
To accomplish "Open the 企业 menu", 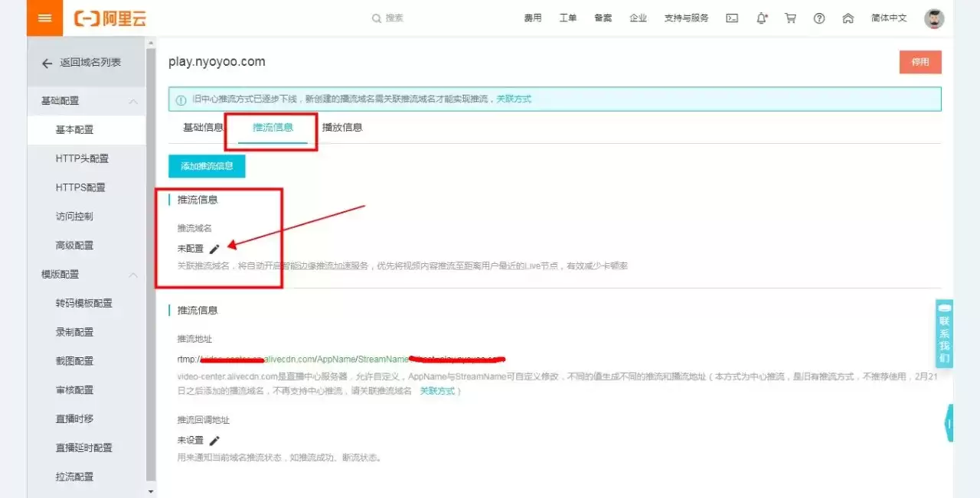I will tap(638, 18).
